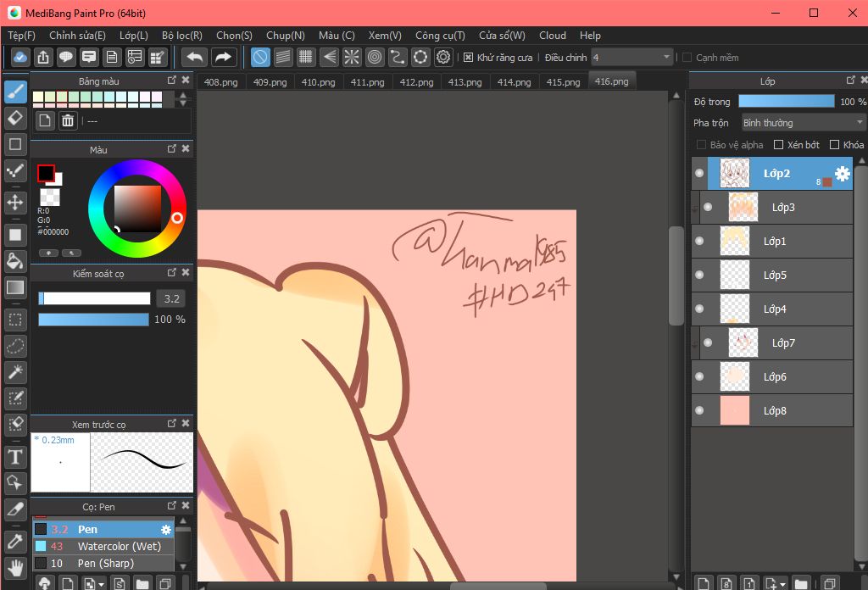The image size is (868, 590).
Task: Select Watercolor (Wet) brush
Action: coord(103,546)
